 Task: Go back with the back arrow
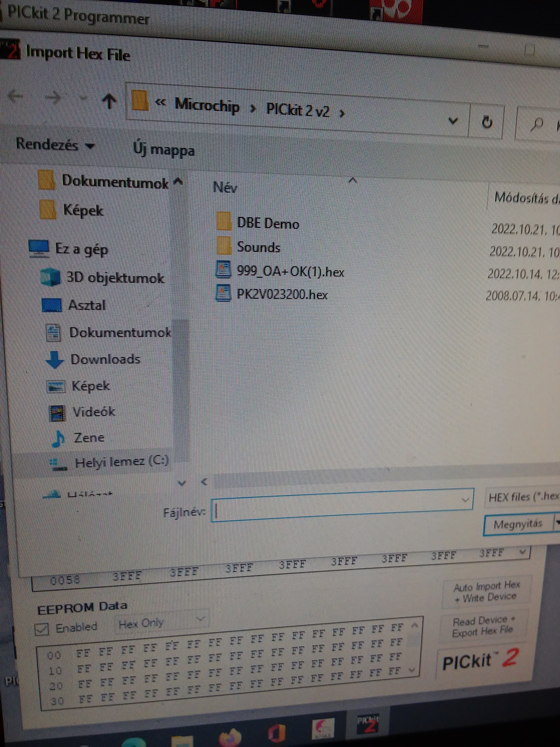tap(16, 96)
